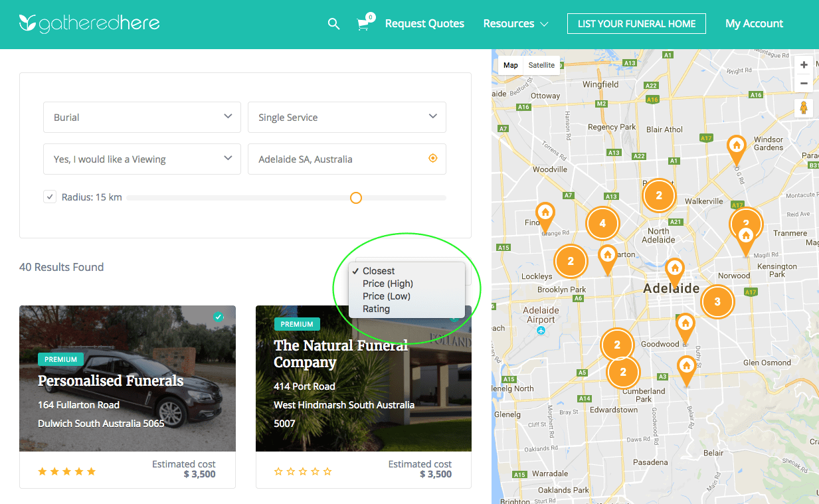Zoom in on the map
819x504 pixels.
point(804,65)
